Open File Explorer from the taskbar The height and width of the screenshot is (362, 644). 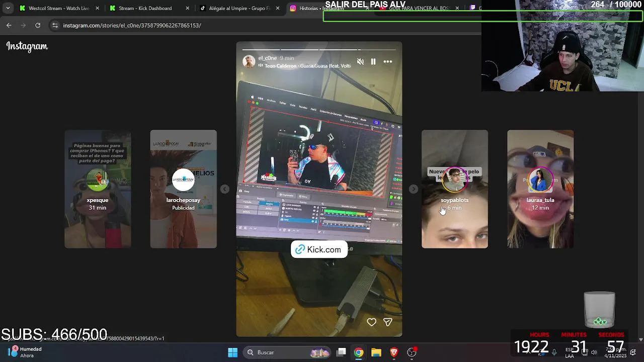point(376,352)
